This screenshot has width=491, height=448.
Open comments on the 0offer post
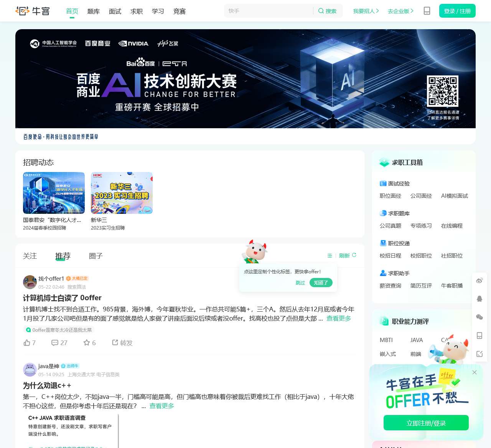tap(59, 343)
